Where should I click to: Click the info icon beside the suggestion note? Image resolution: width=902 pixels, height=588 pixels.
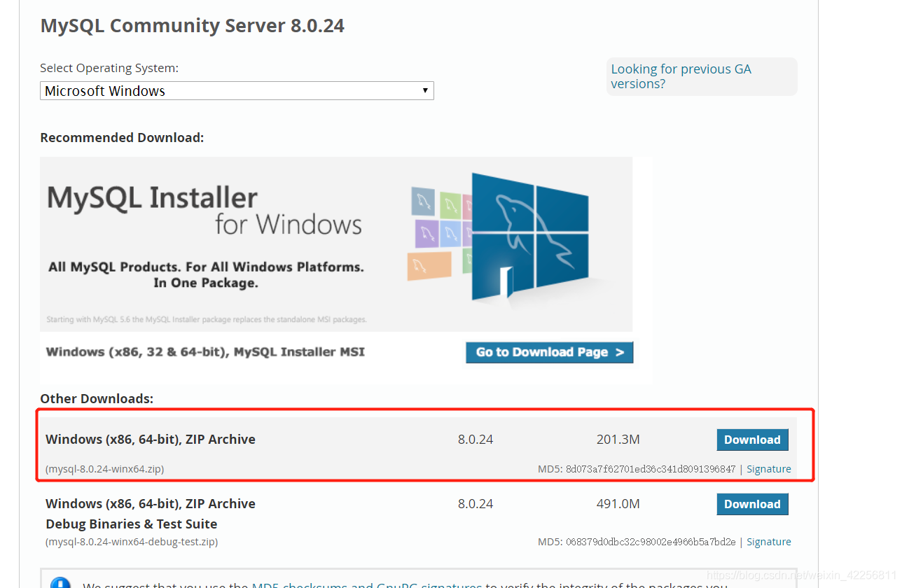pos(60,584)
